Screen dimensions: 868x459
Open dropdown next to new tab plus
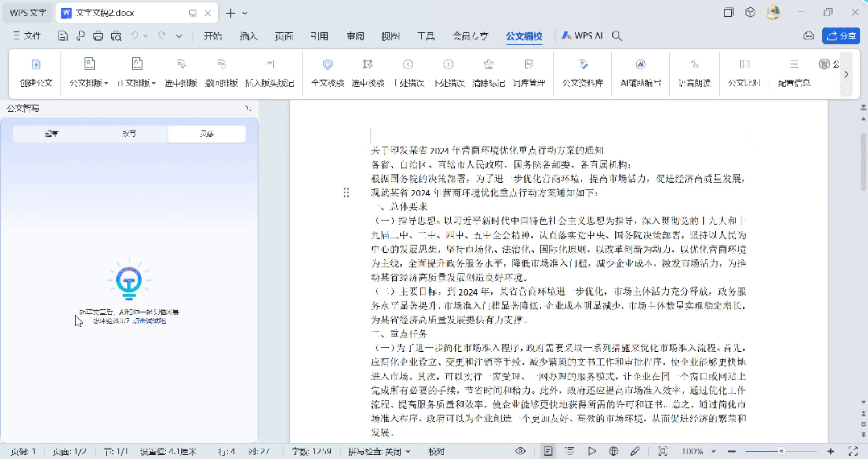245,13
